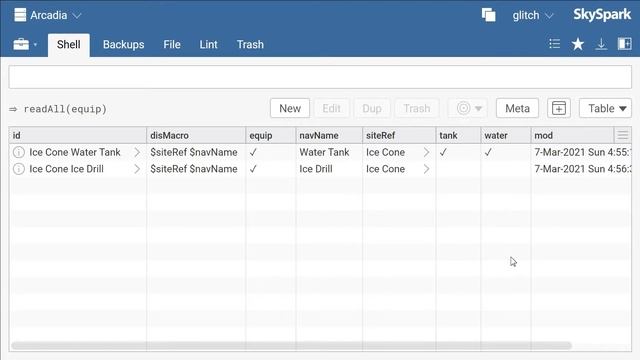Open siteRef chevron in Water Tank row
640x360 pixels.
coord(426,152)
